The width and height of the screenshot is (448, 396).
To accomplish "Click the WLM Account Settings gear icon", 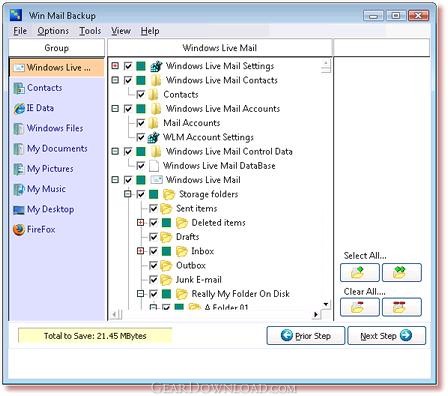I will [153, 137].
